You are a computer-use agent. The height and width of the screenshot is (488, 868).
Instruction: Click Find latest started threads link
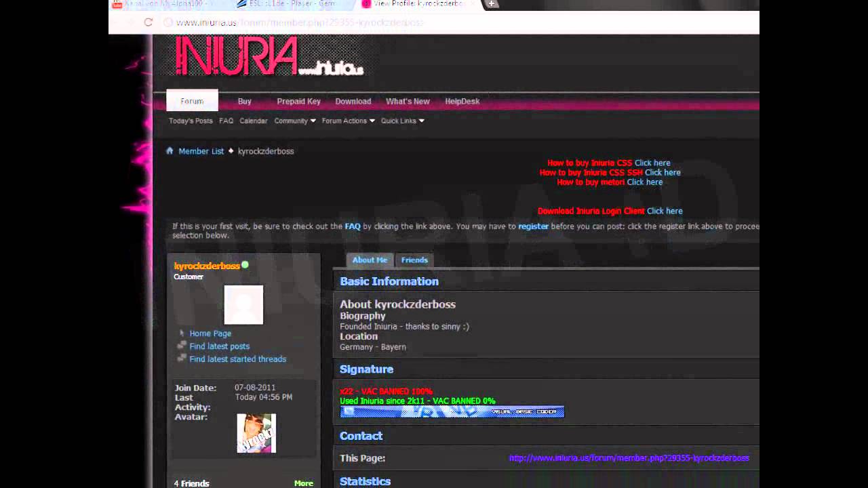pyautogui.click(x=238, y=359)
